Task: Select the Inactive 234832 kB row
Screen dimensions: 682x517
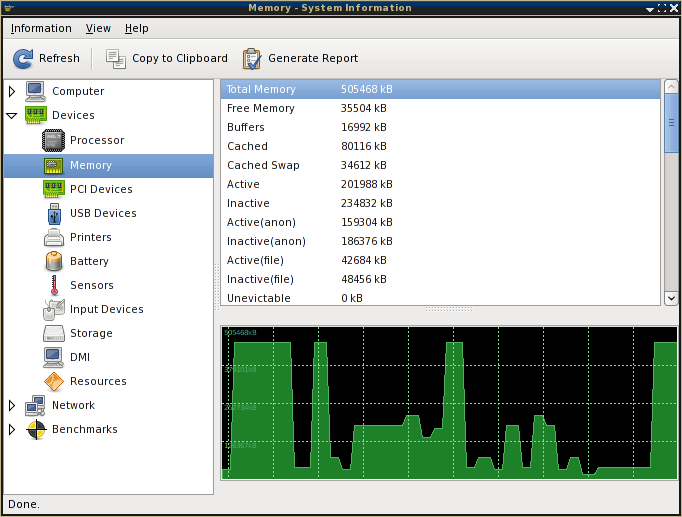Action: pos(441,203)
